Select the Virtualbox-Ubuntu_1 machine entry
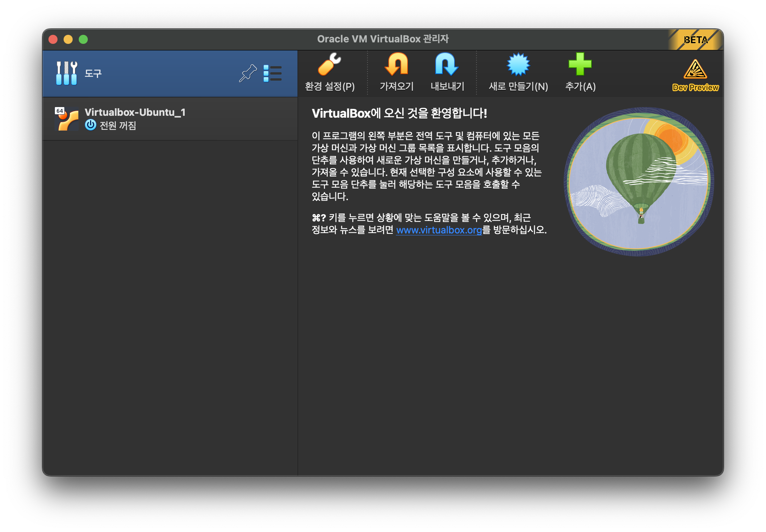The image size is (766, 532). pyautogui.click(x=170, y=119)
